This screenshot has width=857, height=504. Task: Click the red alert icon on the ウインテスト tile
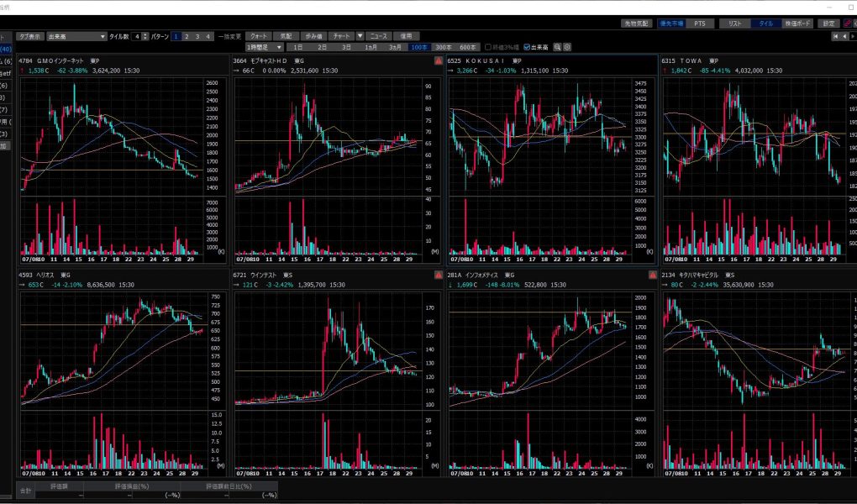[x=438, y=276]
